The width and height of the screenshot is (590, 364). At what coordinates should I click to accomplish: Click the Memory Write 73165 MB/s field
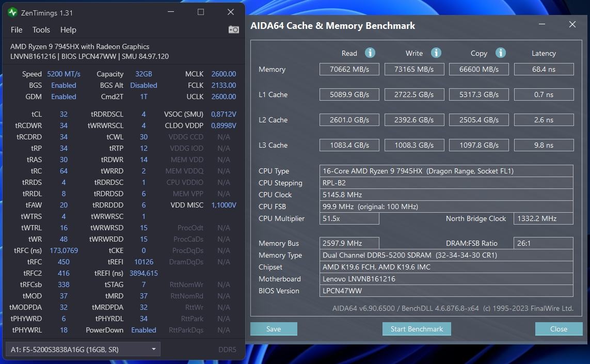tap(414, 69)
